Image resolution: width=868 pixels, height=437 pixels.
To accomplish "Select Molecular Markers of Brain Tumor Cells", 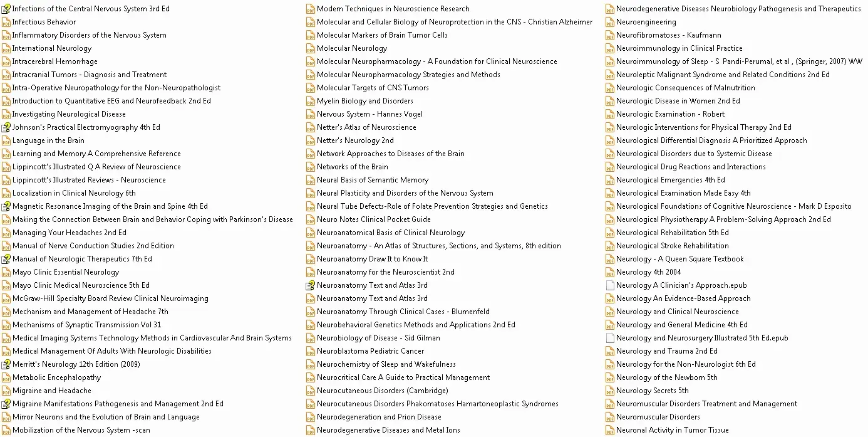I will tap(382, 35).
